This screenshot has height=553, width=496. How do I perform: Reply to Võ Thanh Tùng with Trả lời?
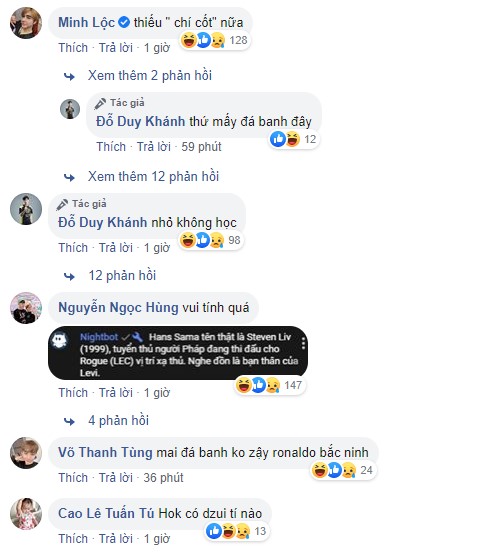pyautogui.click(x=116, y=478)
